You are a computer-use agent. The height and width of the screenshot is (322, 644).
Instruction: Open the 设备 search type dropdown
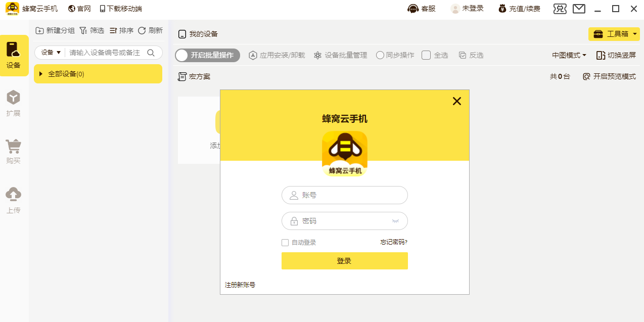[51, 53]
